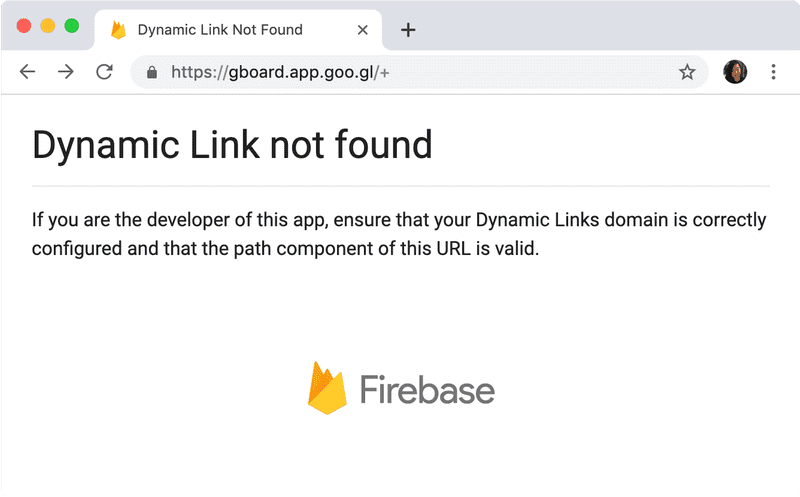The image size is (800, 497).
Task: Focus the address bar with gboard.app.goo.gl URL
Action: click(400, 72)
